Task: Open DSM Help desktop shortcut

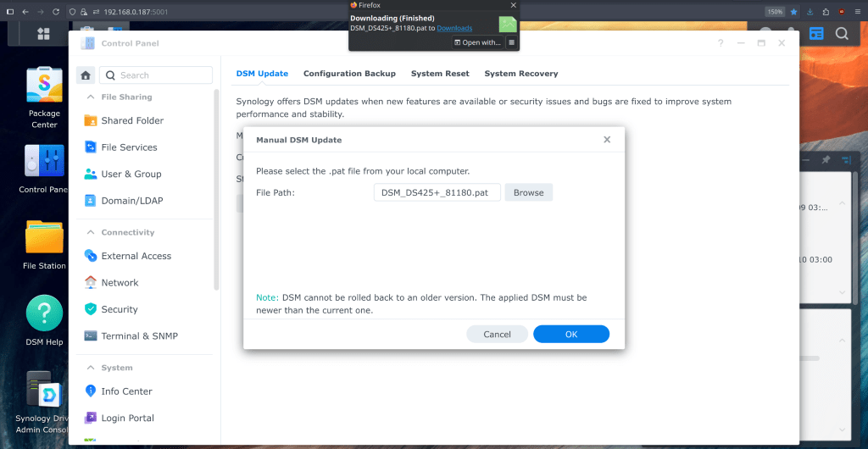Action: [x=44, y=314]
